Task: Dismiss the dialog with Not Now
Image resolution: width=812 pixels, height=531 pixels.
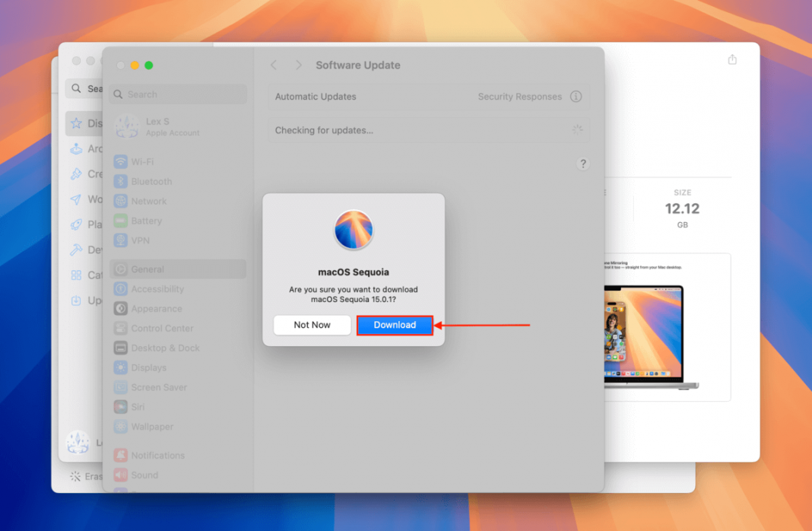Action: point(312,325)
